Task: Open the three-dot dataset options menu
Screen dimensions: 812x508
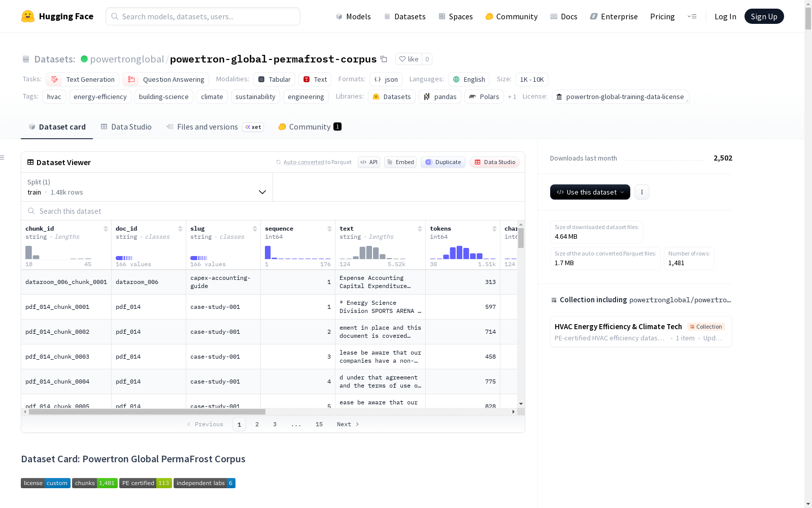Action: coord(642,192)
